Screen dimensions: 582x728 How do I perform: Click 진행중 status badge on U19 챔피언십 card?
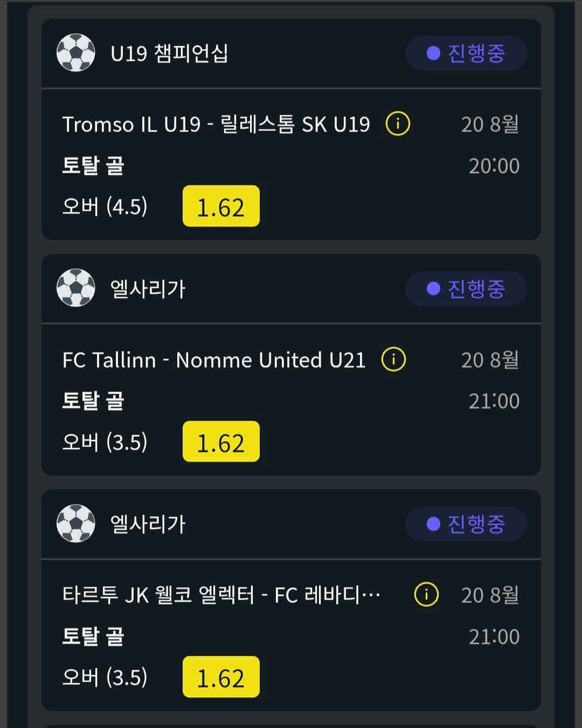(x=466, y=53)
